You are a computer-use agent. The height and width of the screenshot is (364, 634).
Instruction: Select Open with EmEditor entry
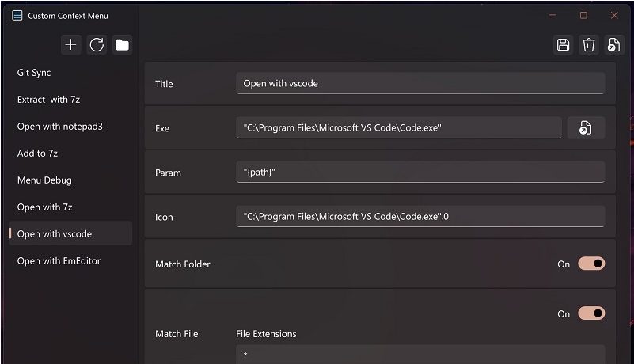tap(59, 261)
